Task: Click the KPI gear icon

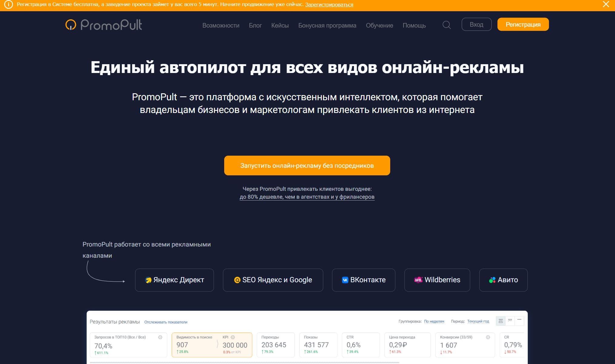Action: pyautogui.click(x=233, y=337)
